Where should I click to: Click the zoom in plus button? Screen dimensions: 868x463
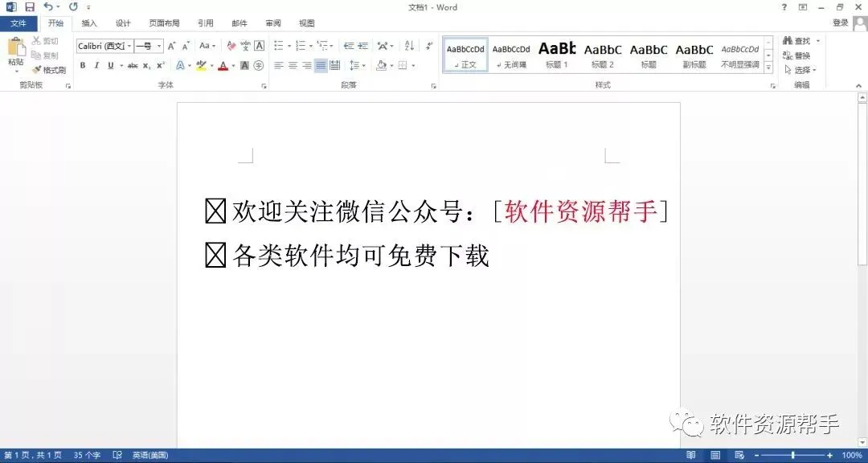[x=829, y=455]
